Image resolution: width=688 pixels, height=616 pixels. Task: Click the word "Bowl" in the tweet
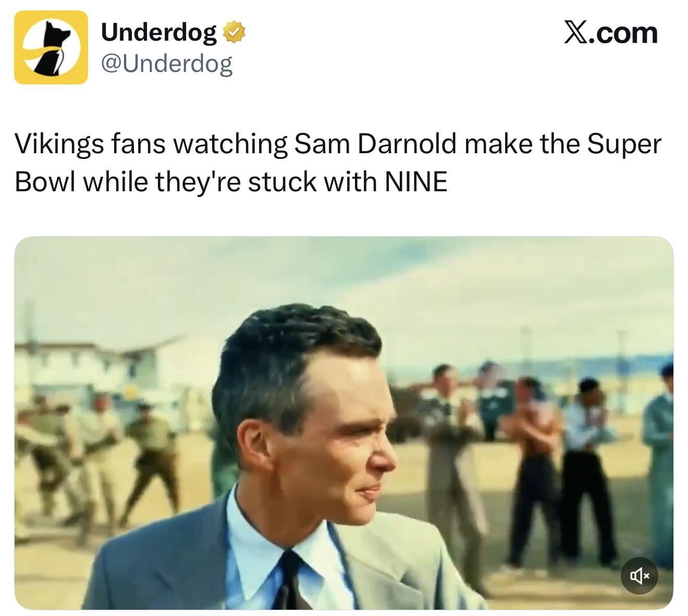[x=45, y=182]
